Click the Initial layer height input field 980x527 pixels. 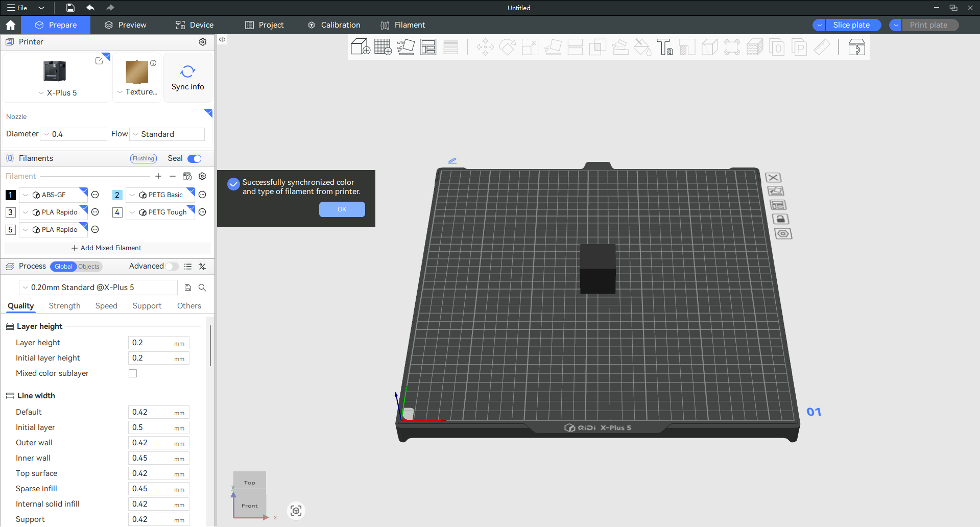(x=158, y=358)
